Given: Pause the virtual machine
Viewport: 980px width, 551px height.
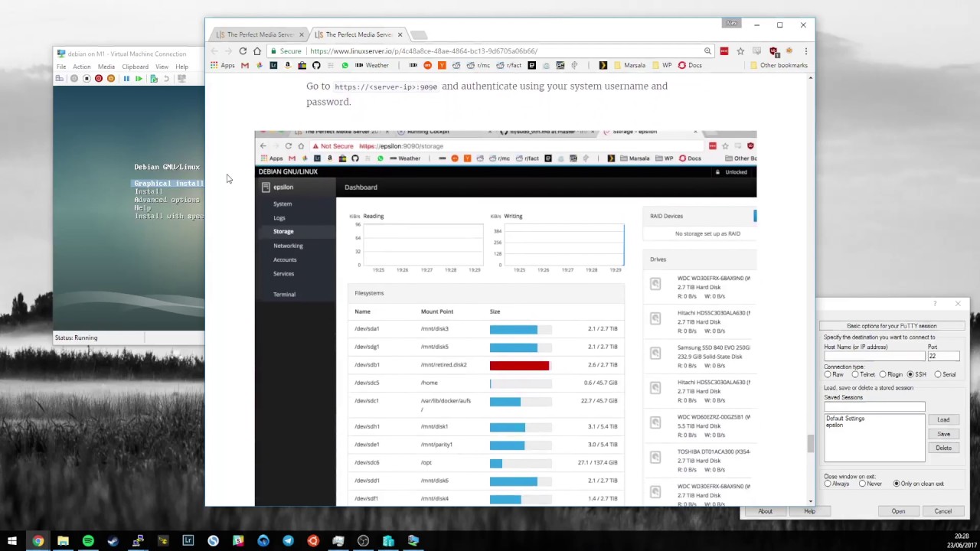Looking at the screenshot, I should [126, 79].
